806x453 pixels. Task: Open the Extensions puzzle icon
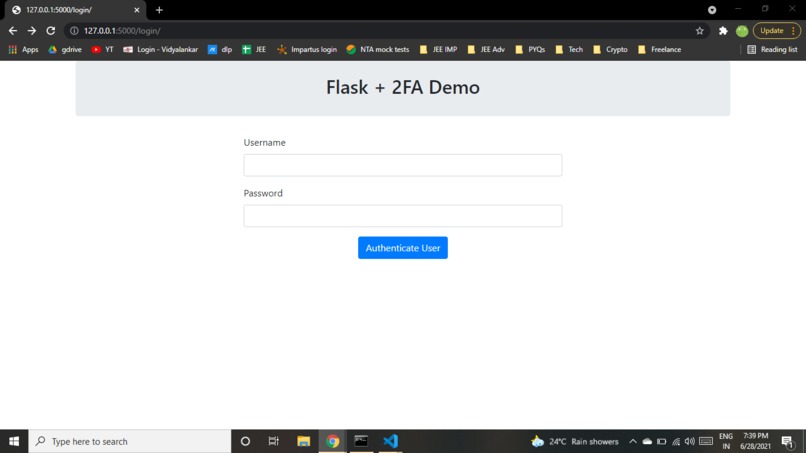point(723,31)
